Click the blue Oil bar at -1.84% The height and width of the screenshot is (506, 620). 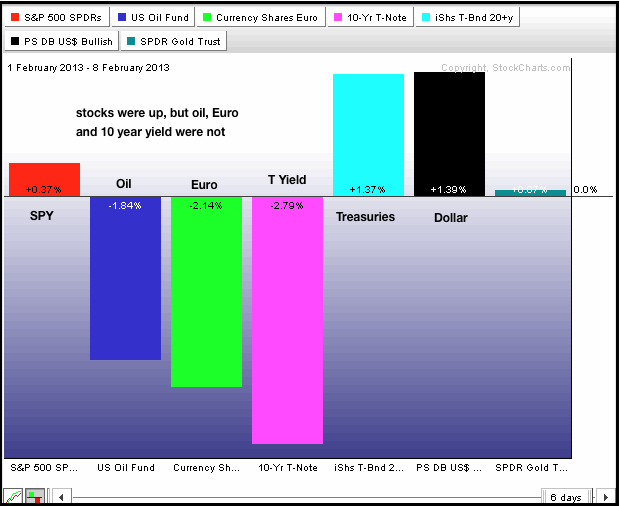(125, 278)
